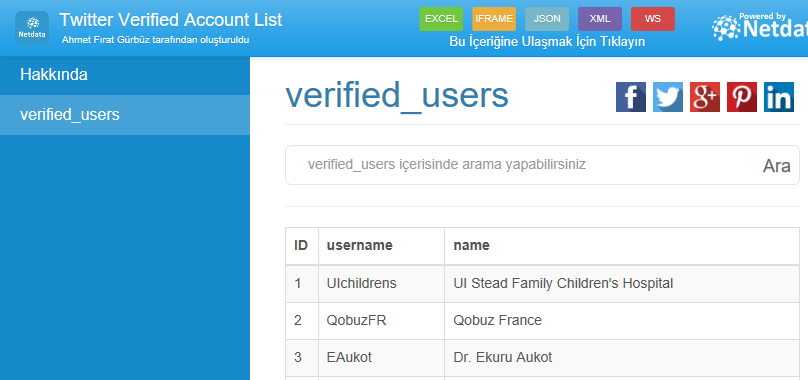Screen dimensions: 808x380
Task: Share on Pinterest icon
Action: tap(742, 97)
